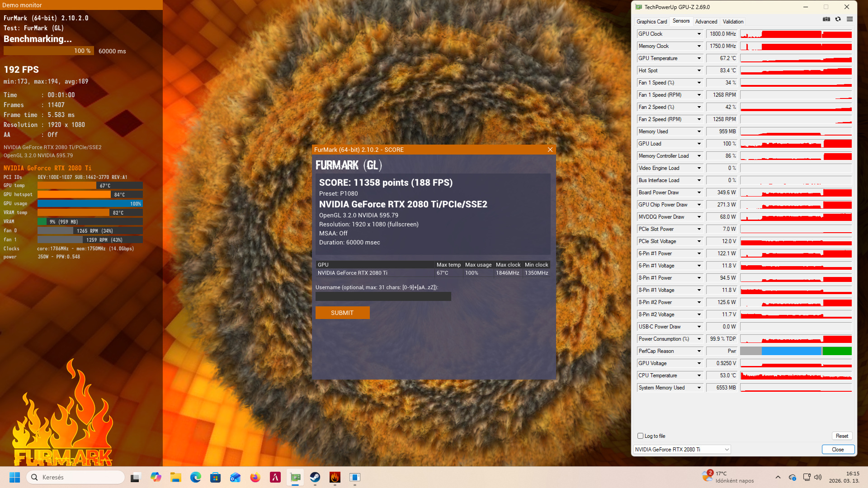Expand the Hot Spot sensor dropdown
This screenshot has height=488, width=868.
(699, 70)
